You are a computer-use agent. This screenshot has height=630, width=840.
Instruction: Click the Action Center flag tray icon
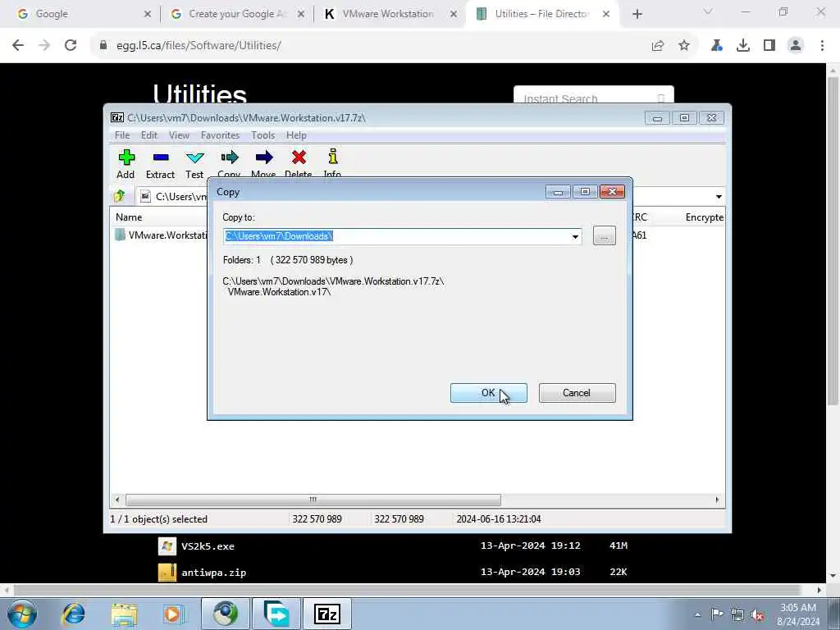point(717,614)
